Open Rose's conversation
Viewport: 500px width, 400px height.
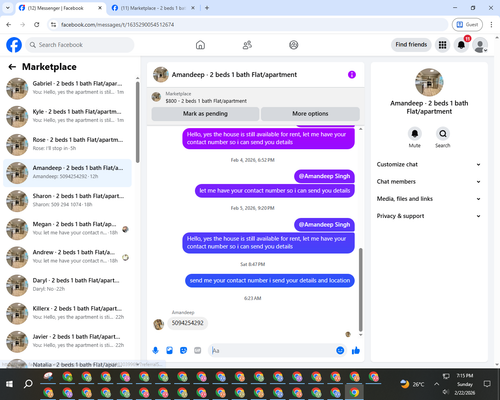click(x=67, y=145)
